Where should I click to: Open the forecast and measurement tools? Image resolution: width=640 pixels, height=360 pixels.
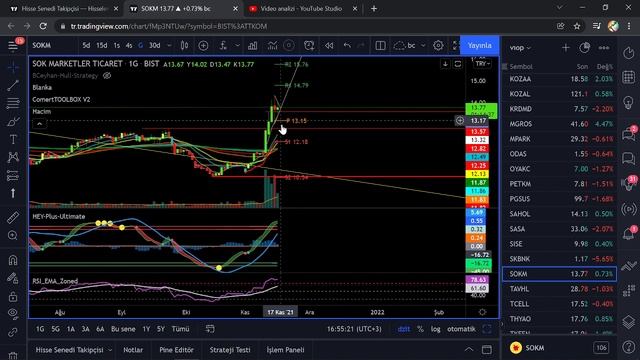[x=13, y=175]
